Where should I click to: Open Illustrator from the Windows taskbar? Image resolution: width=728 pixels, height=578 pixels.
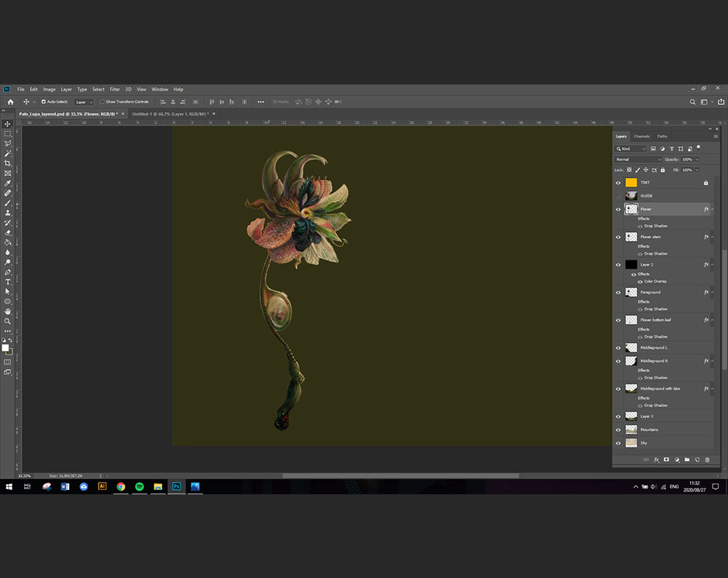click(102, 486)
